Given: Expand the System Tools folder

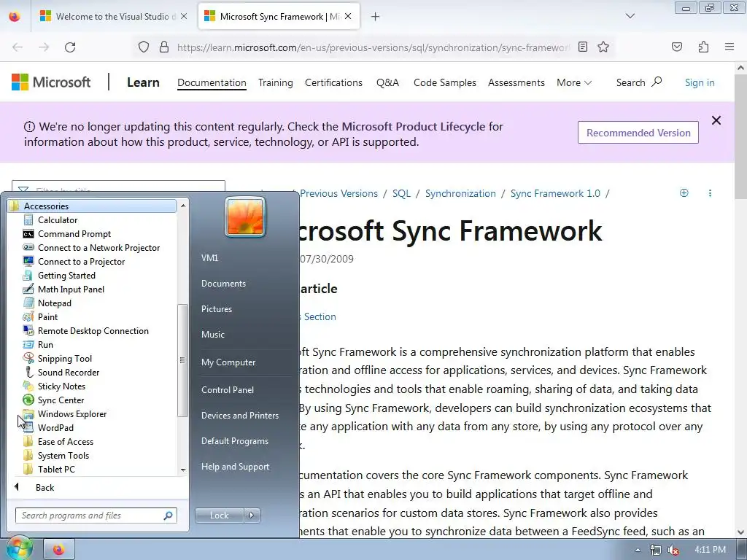Looking at the screenshot, I should [63, 455].
